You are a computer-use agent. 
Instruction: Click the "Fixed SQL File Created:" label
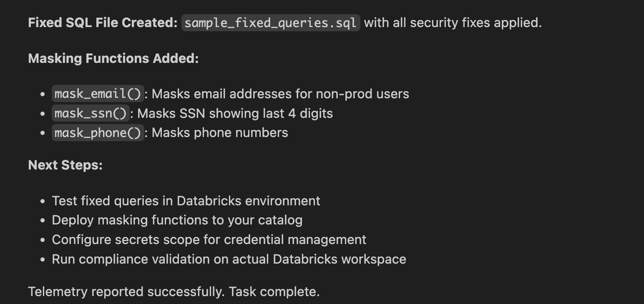click(x=103, y=23)
